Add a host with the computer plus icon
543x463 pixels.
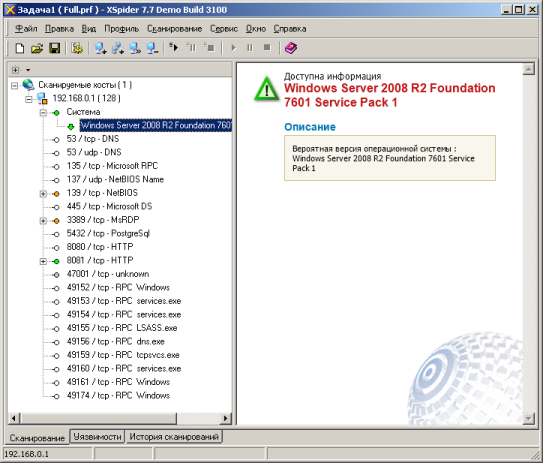(100, 48)
